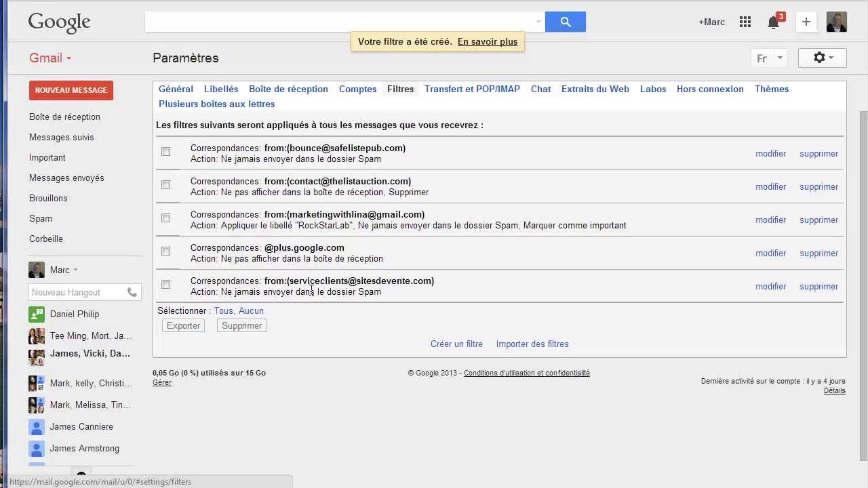Select Tous to check all filters

coord(224,310)
